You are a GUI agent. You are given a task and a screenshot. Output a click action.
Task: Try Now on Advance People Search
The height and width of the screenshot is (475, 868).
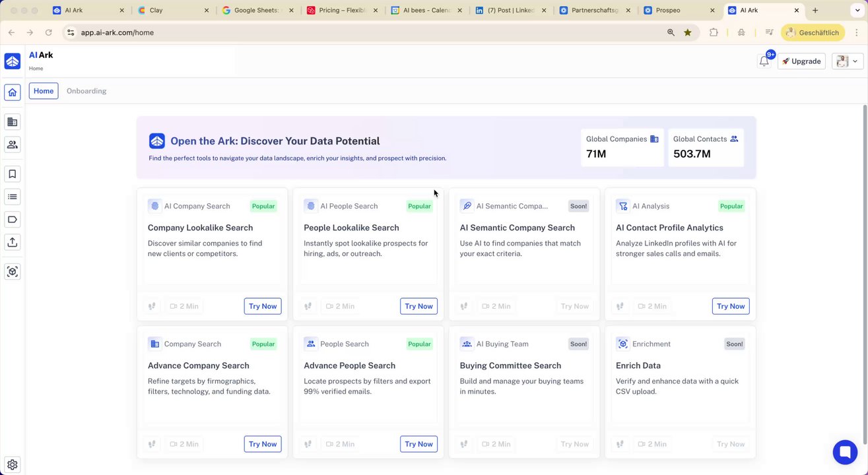418,444
